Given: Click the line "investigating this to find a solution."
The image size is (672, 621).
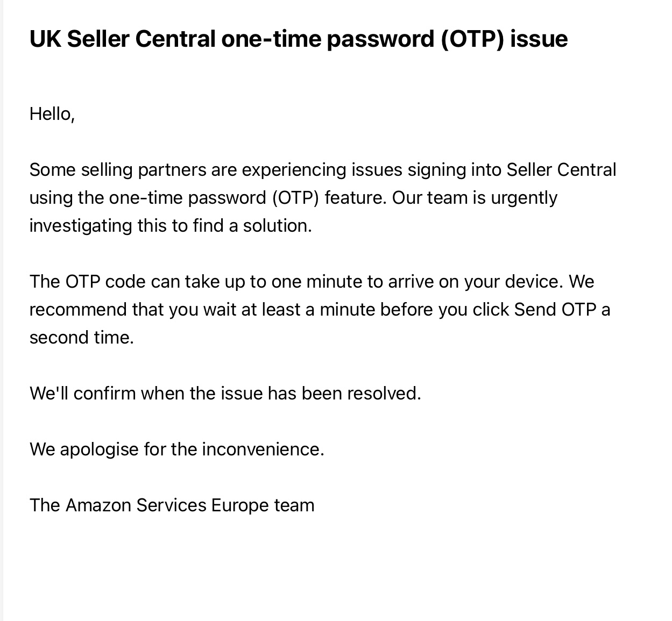Looking at the screenshot, I should (171, 226).
